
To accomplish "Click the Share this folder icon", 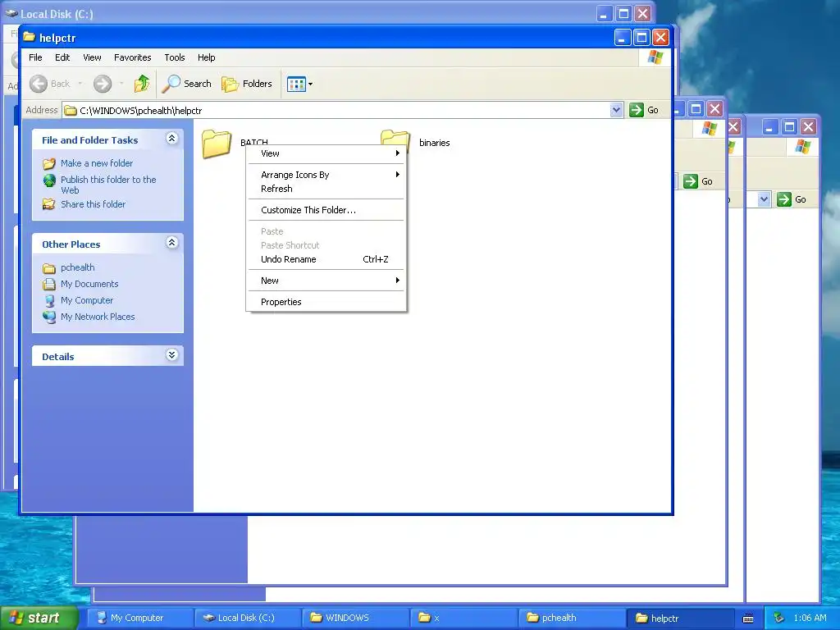I will click(49, 204).
